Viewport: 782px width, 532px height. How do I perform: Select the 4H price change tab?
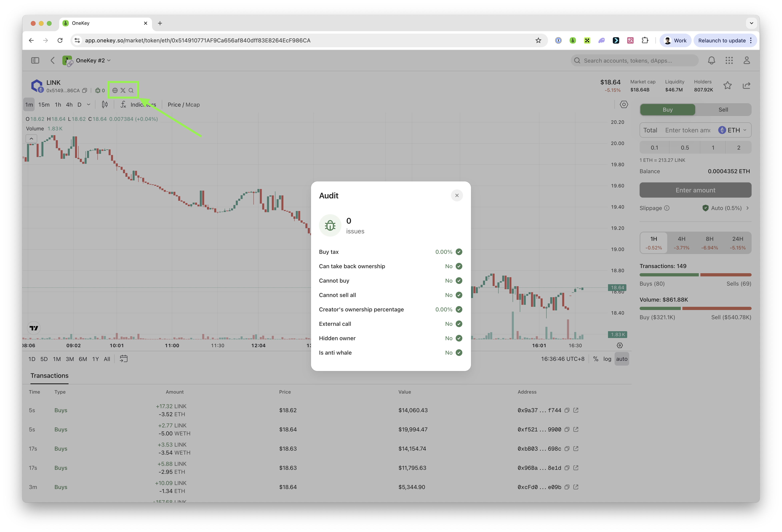click(x=681, y=243)
